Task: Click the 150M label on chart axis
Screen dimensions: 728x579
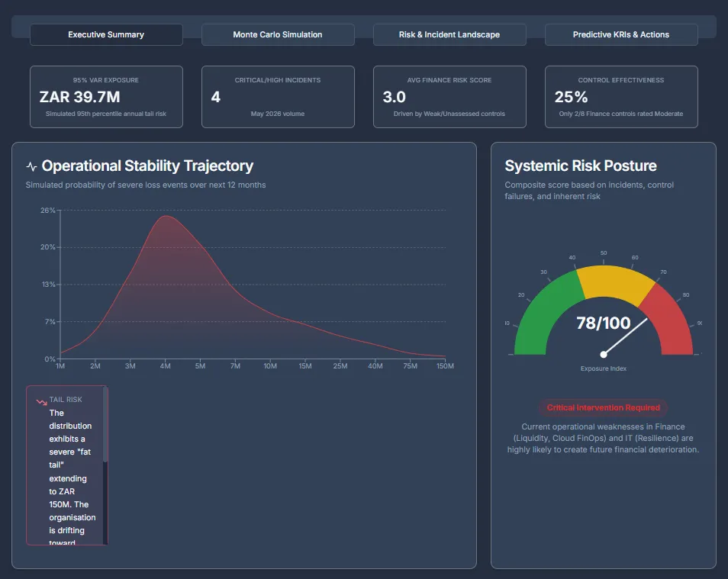Action: [x=445, y=366]
